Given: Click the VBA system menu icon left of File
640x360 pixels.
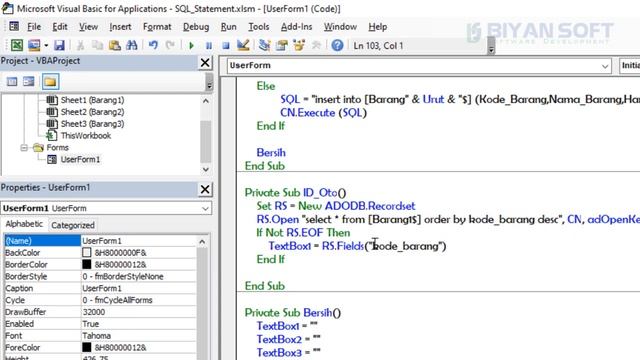Looking at the screenshot, I should [14, 27].
